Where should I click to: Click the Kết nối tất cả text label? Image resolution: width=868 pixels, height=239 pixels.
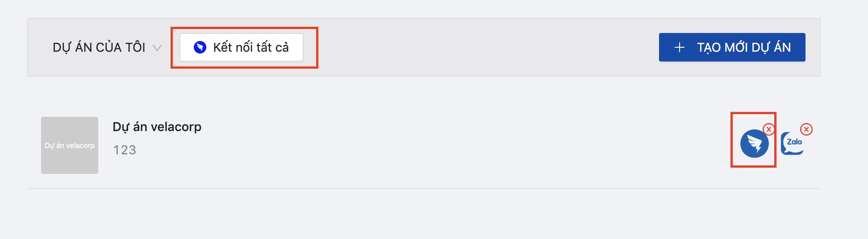[251, 47]
